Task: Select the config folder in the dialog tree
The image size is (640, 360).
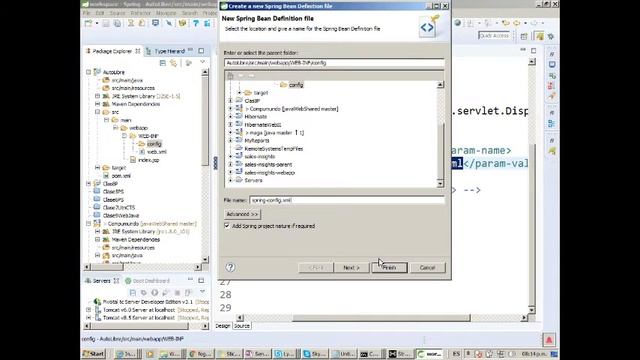Action: pos(296,85)
